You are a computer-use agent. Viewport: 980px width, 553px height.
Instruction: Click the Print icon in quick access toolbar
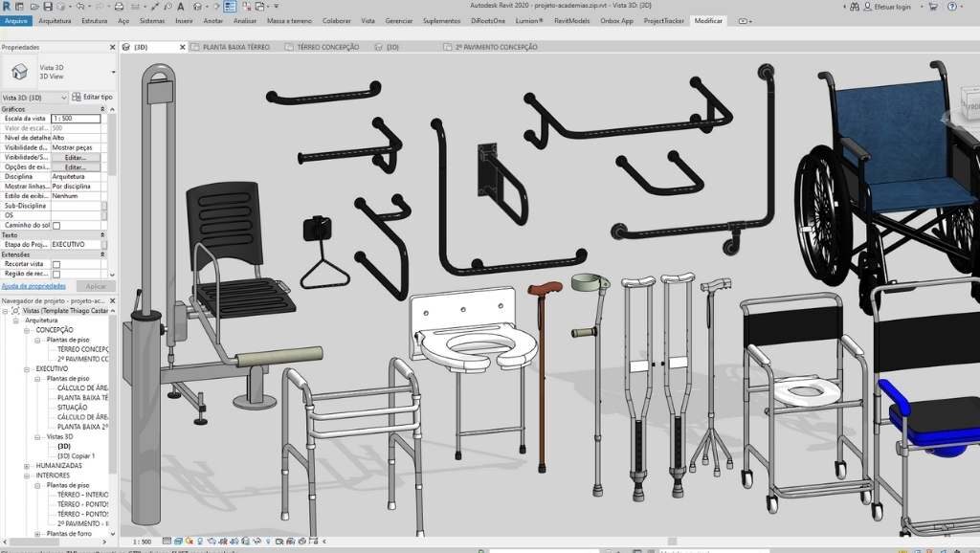121,6
